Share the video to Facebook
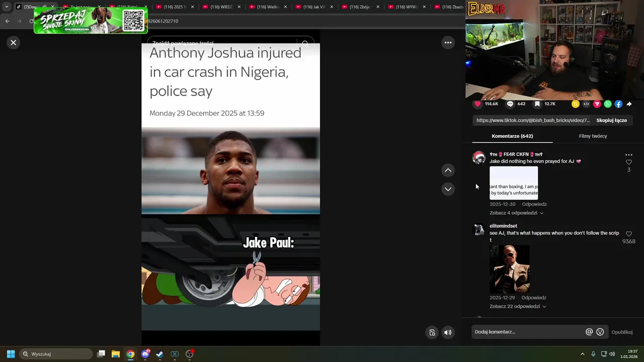This screenshot has width=644, height=362. (x=618, y=104)
